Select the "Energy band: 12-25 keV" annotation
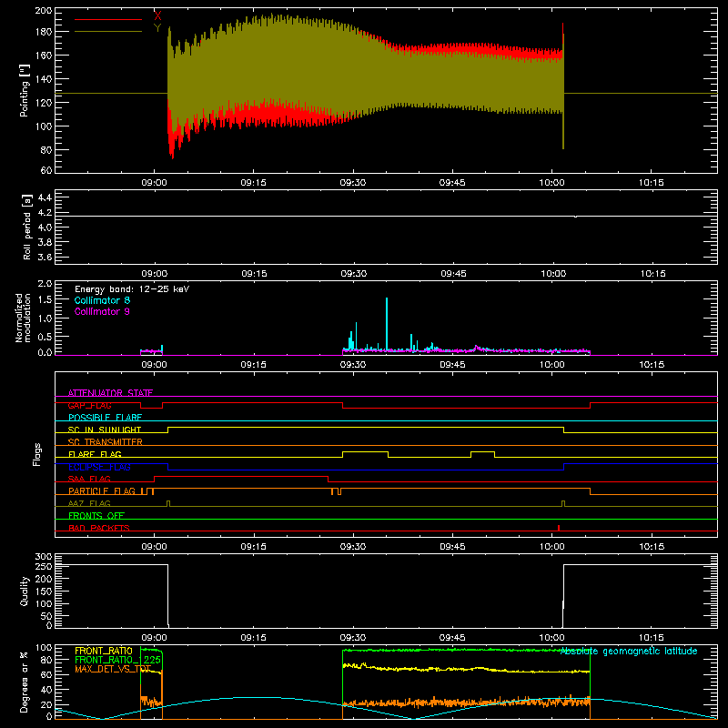The image size is (728, 728). (132, 289)
